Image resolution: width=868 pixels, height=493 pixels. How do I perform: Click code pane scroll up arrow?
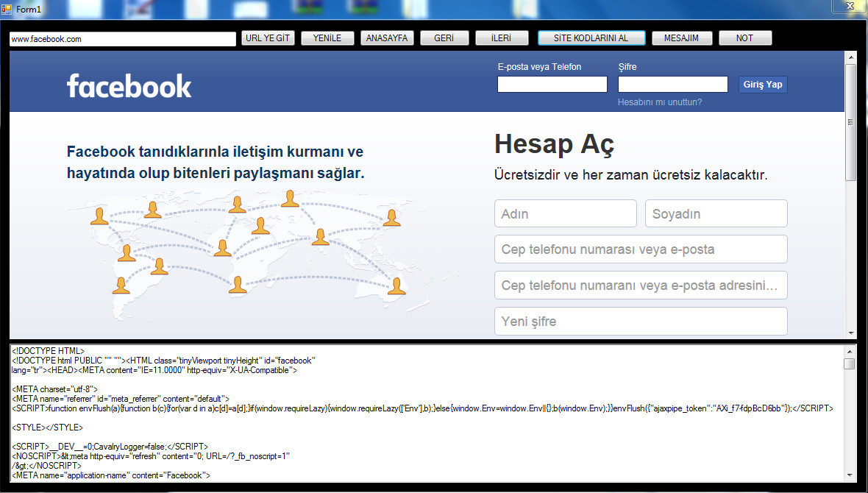[850, 351]
